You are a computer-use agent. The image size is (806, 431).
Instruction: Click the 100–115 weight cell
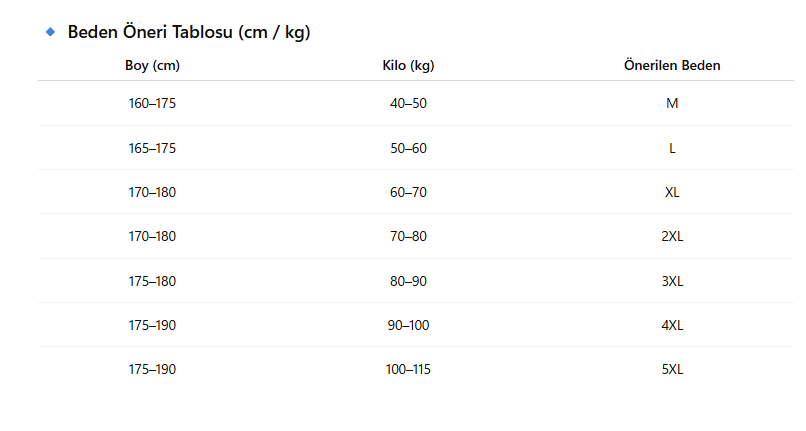pyautogui.click(x=408, y=369)
